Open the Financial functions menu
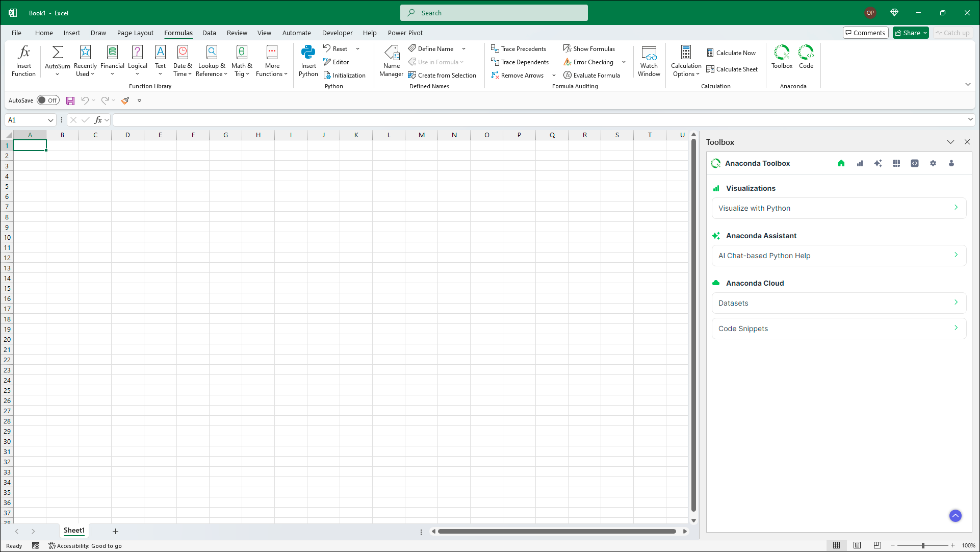Screen dimensions: 980x552 [112, 61]
